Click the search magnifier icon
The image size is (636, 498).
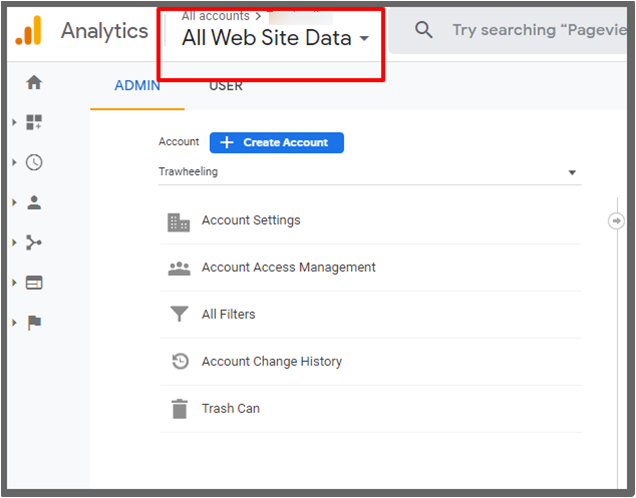tap(424, 30)
